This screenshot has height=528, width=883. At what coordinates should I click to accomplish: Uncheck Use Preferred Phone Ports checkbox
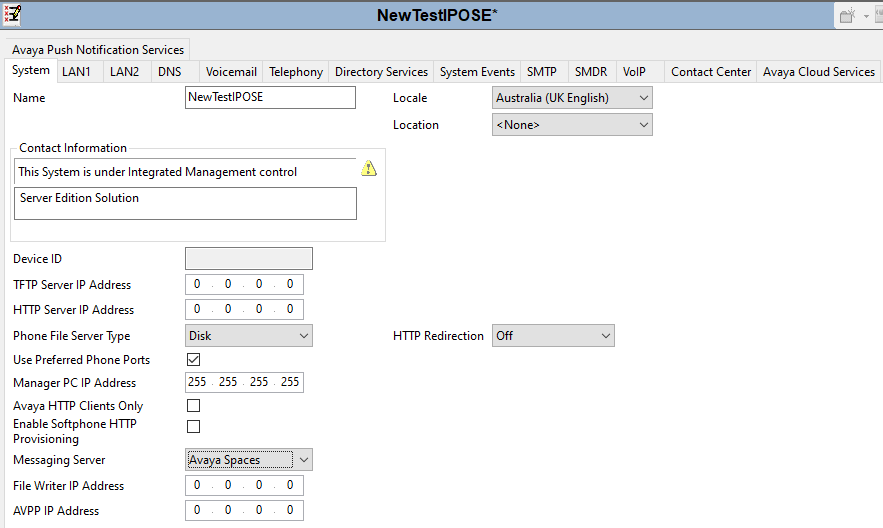pyautogui.click(x=193, y=359)
